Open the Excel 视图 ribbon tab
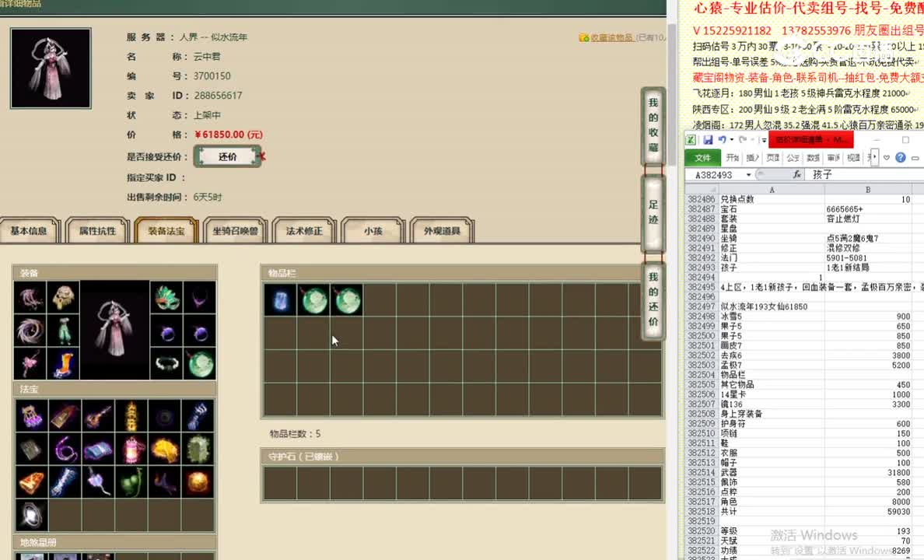Viewport: 924px width, 560px height. pyautogui.click(x=853, y=158)
